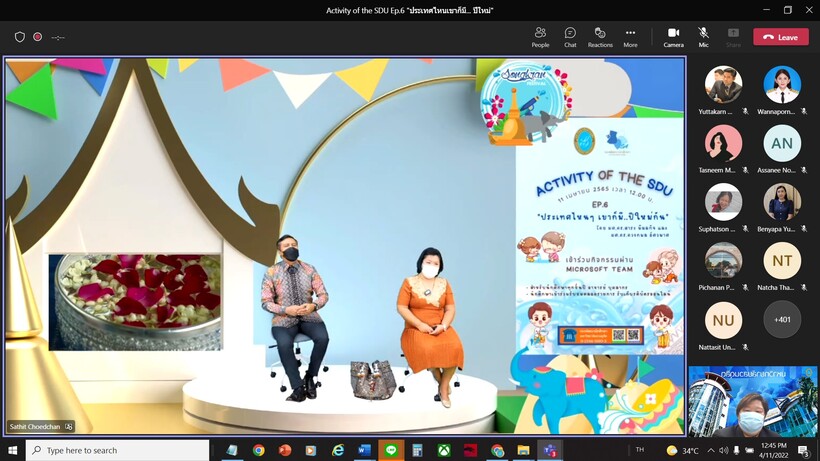Toggle the Camera on or off

click(x=673, y=37)
